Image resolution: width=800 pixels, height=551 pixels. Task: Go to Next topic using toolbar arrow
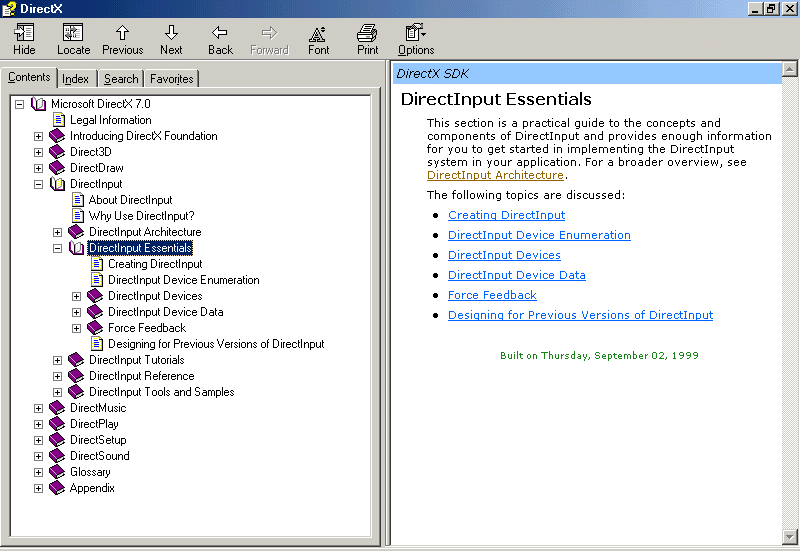click(x=171, y=34)
